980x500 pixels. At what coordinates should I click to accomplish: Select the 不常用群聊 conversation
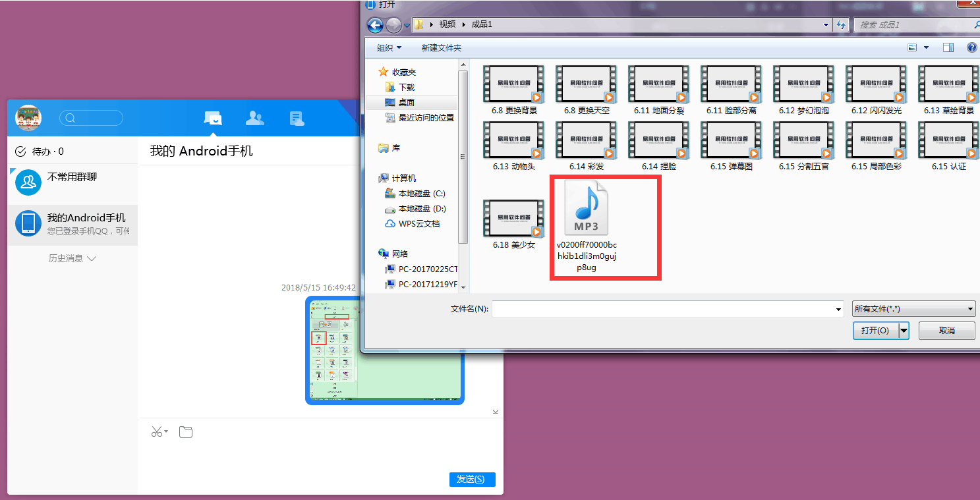72,182
